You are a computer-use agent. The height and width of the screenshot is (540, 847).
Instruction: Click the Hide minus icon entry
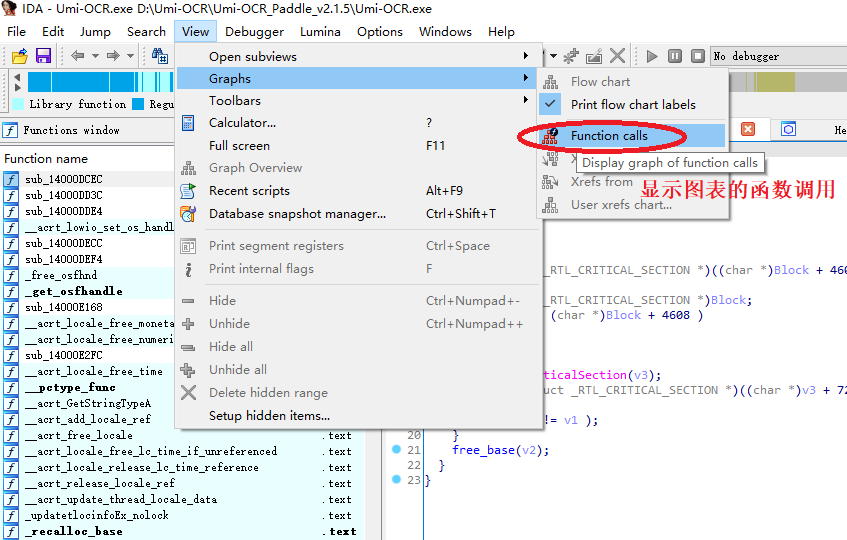coord(188,301)
